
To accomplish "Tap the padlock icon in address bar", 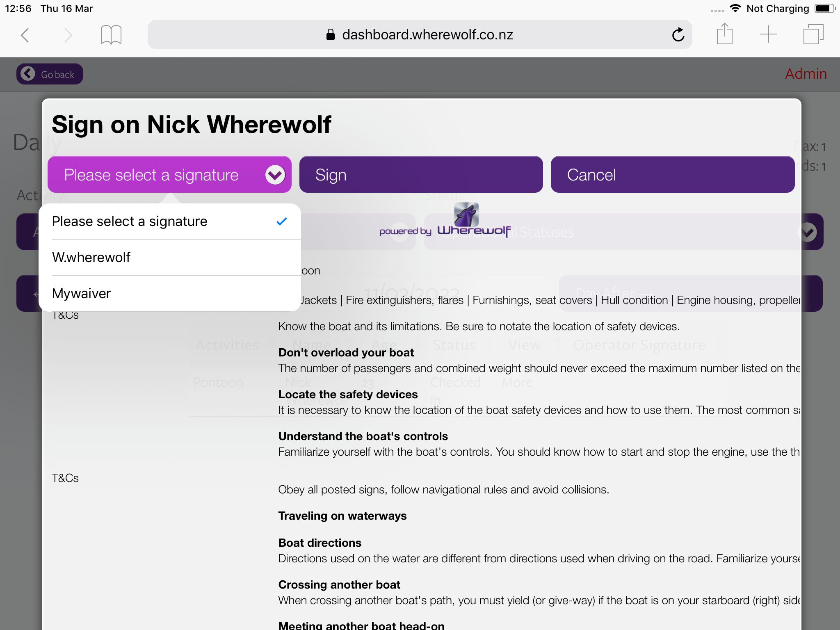I will pos(330,34).
